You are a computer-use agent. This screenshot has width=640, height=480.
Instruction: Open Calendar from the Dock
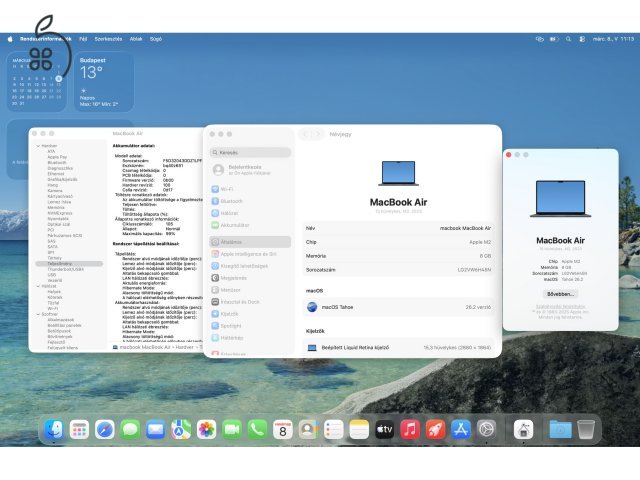coord(283,429)
